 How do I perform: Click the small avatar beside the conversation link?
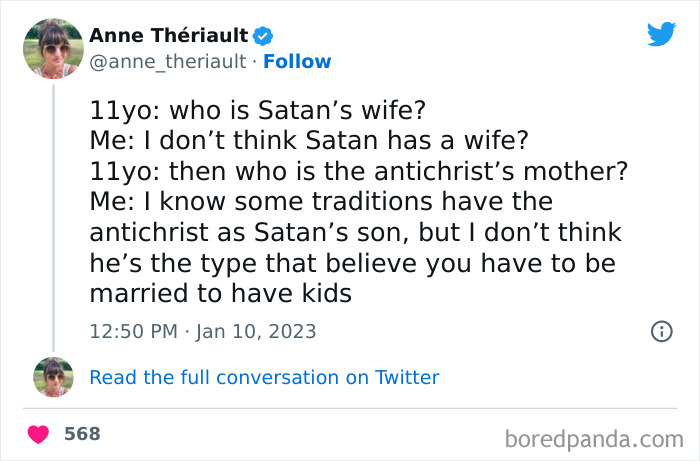pyautogui.click(x=53, y=377)
